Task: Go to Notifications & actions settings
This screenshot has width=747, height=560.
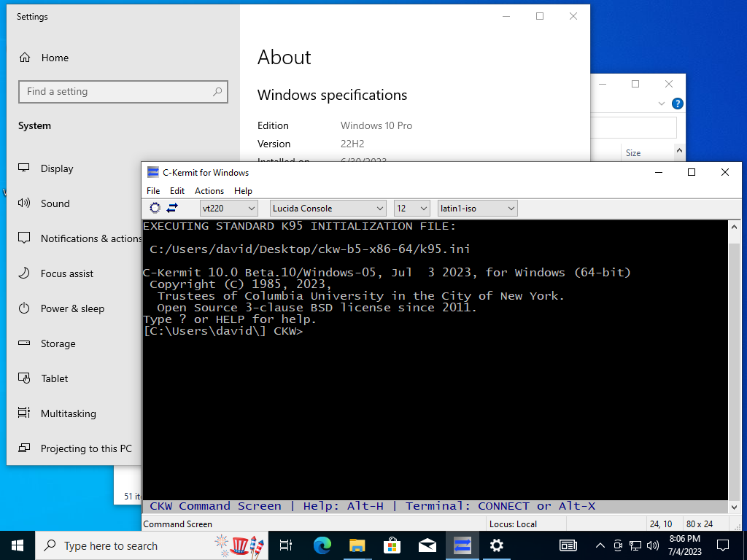Action: click(x=80, y=238)
